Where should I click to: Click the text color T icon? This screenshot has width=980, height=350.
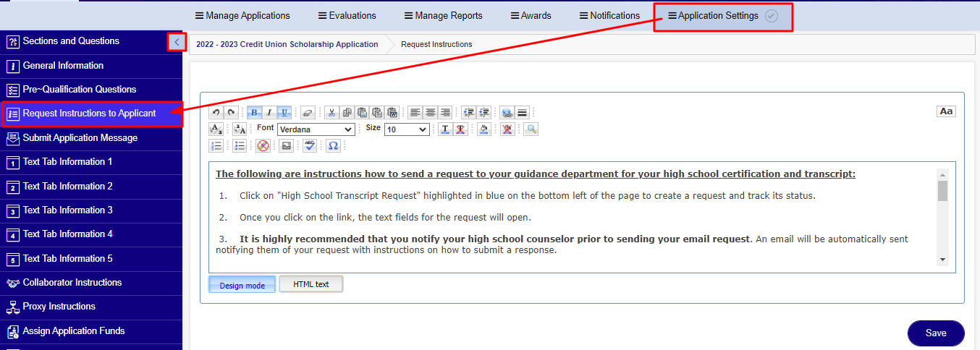tap(446, 129)
